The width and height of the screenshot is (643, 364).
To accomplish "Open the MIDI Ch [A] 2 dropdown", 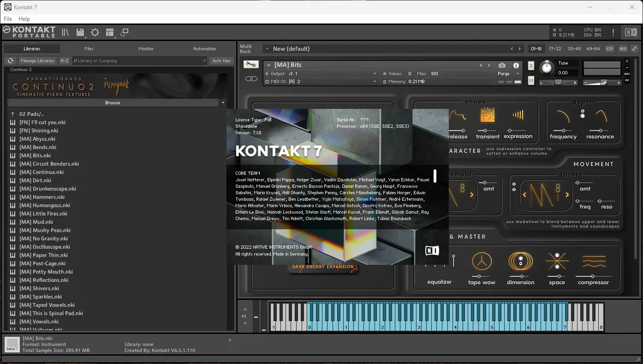I will (375, 82).
